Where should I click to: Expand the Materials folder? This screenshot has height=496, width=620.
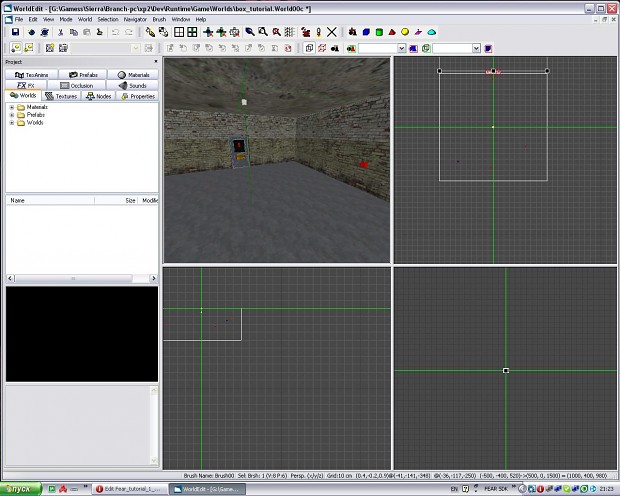click(12, 107)
